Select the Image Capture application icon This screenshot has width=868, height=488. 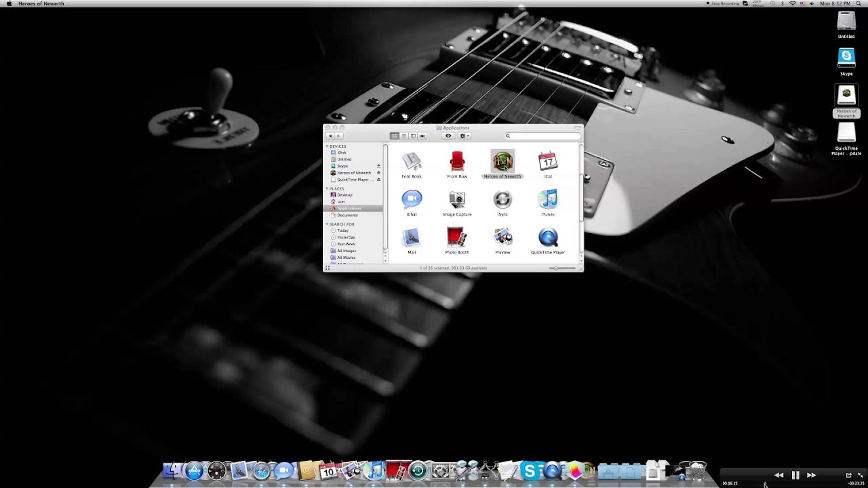[x=457, y=199]
